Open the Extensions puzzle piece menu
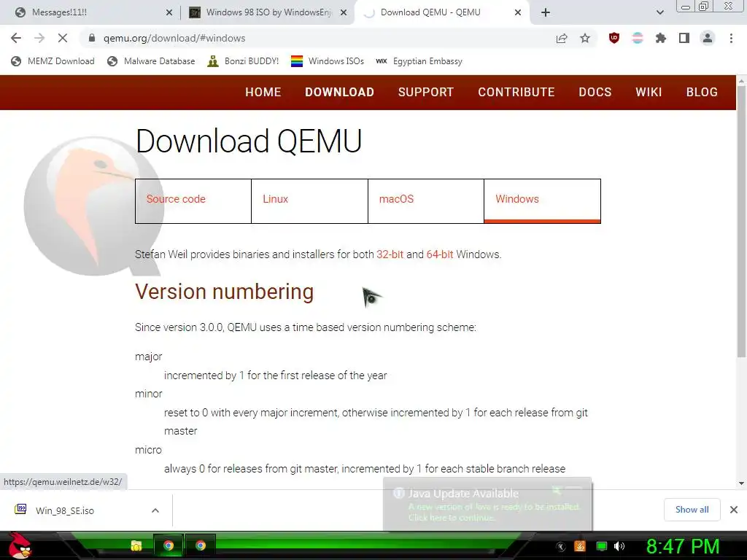The height and width of the screenshot is (560, 747). coord(661,38)
